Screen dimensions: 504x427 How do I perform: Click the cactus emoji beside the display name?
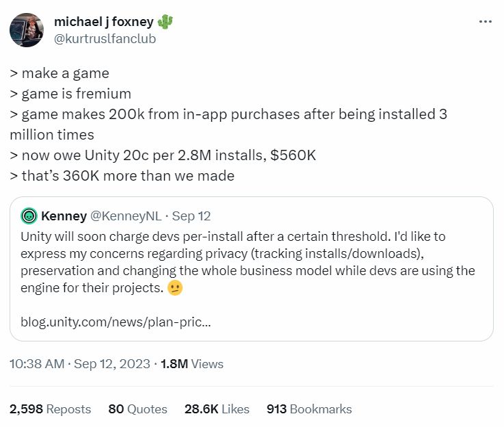(165, 22)
